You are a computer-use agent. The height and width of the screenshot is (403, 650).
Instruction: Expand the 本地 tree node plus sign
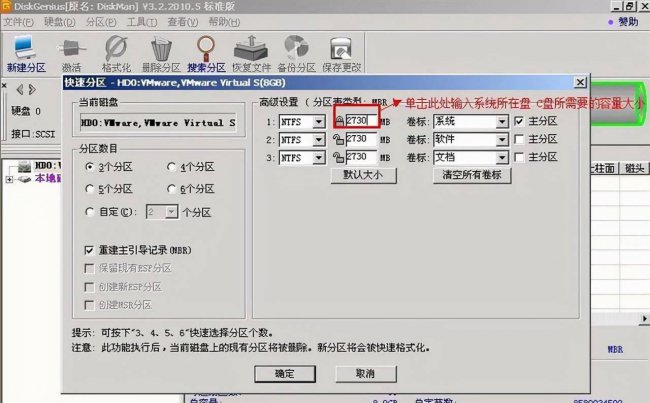click(x=9, y=179)
